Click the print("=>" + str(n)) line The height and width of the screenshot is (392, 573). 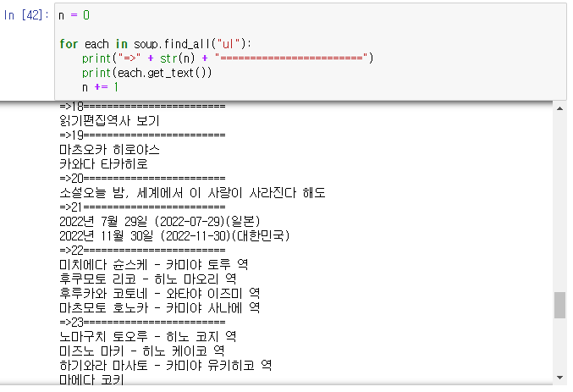tap(228, 58)
